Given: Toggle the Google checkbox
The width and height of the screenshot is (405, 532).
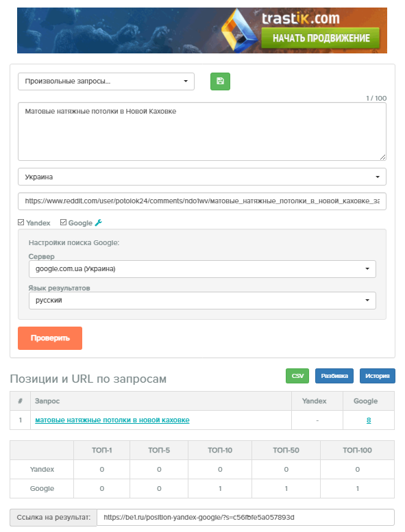Looking at the screenshot, I should (x=63, y=223).
